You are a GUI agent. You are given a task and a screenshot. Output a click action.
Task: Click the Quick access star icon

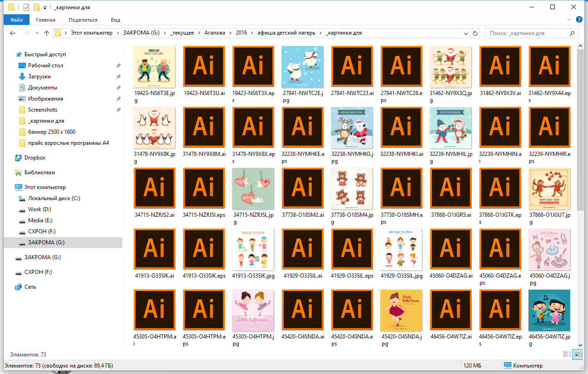coord(18,54)
